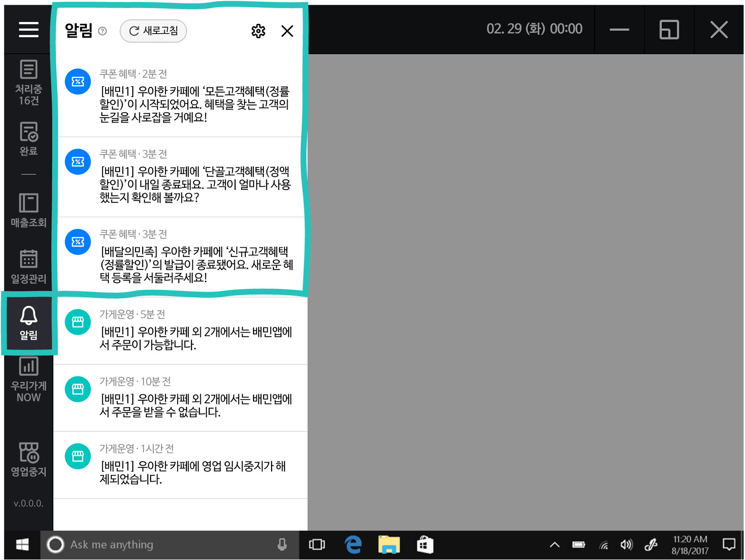This screenshot has height=560, width=745.
Task: Click the store icon of 1시간 전 notification
Action: click(78, 457)
